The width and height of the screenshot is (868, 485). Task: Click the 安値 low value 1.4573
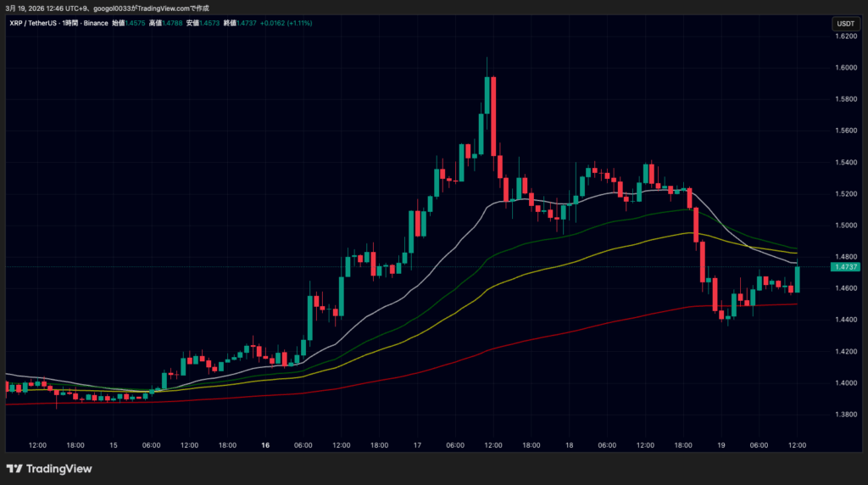pos(211,23)
